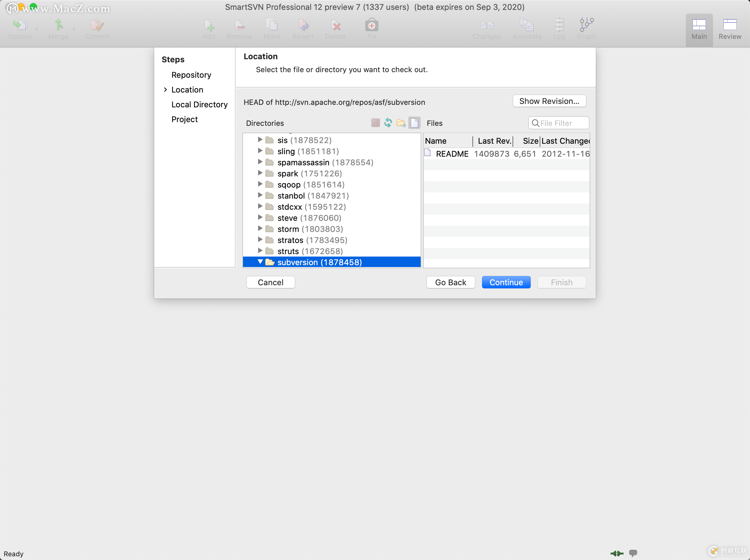Click the Refresh directories icon
Screen dimensions: 750x560
388,123
